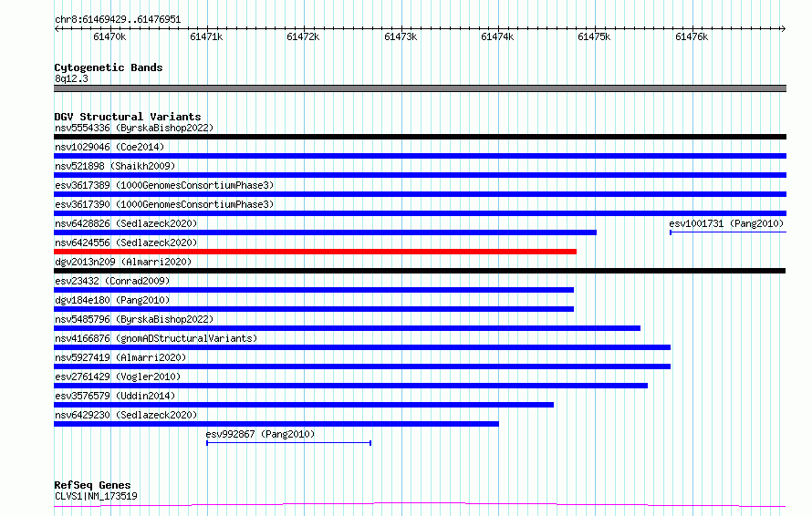Select the nsv5485796 (ByrskaBishop2022) label
The height and width of the screenshot is (516, 812).
click(x=134, y=319)
